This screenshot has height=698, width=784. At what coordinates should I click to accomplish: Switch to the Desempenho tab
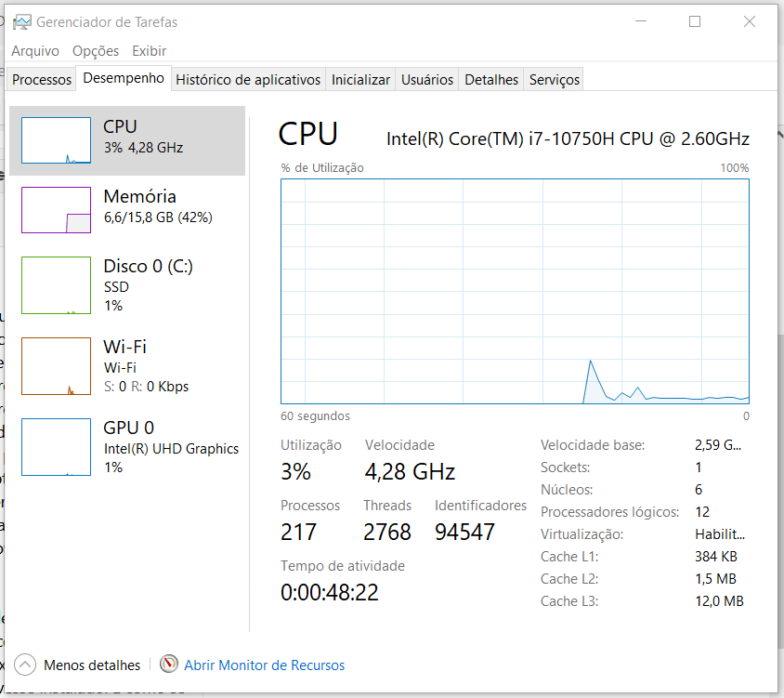point(124,78)
